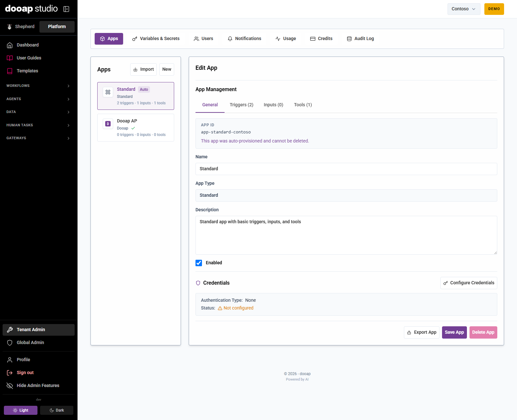Click the Export App button
Viewport: 517px width, 420px height.
click(x=421, y=332)
